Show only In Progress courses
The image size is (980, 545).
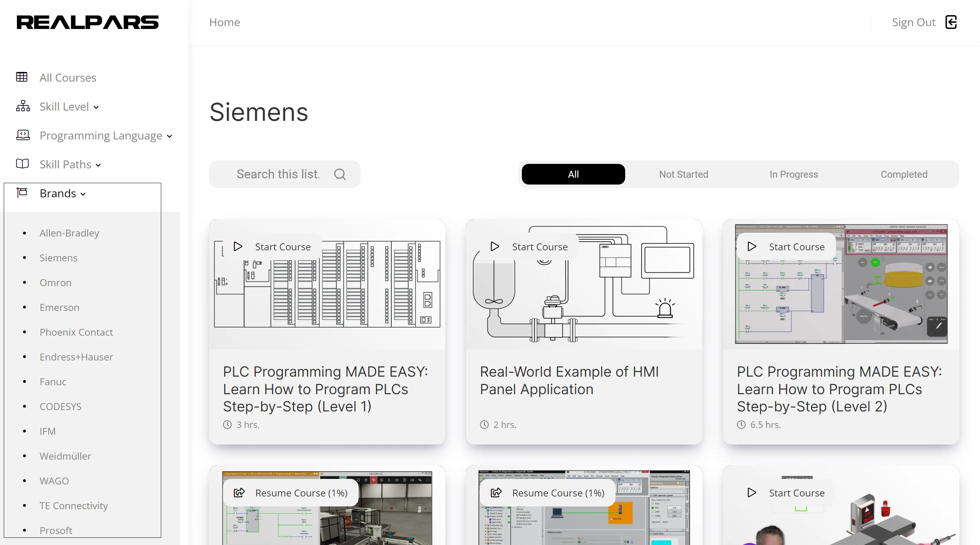794,174
